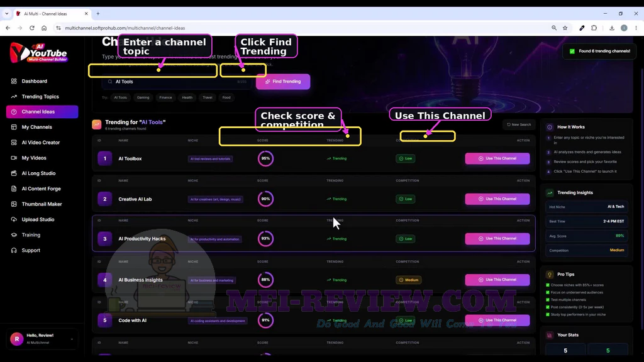644x362 pixels.
Task: Choose the Gaming suggestion chip
Action: 143,97
